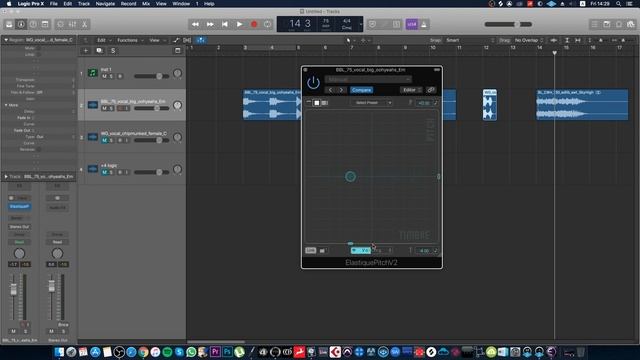Click the duplicate track button
640x360 pixels.
pos(99,51)
